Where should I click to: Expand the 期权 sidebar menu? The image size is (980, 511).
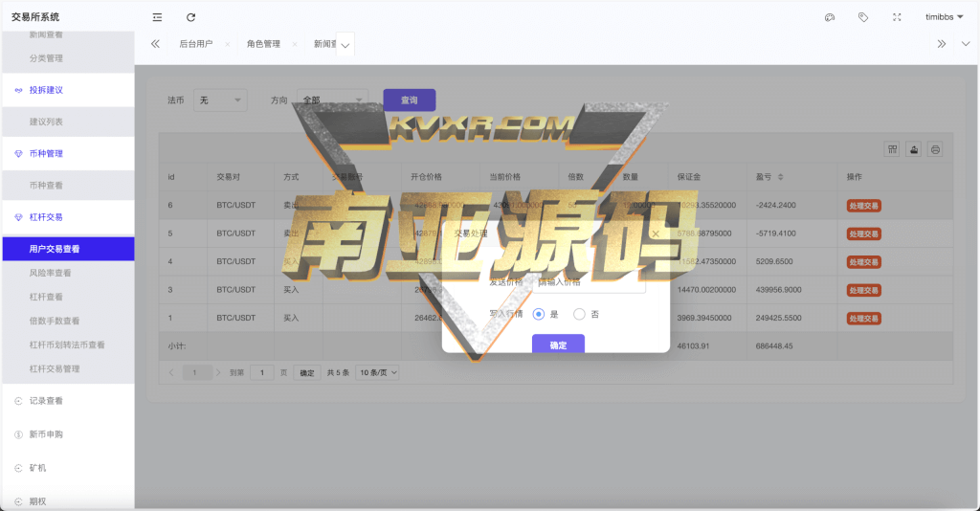[x=68, y=501]
